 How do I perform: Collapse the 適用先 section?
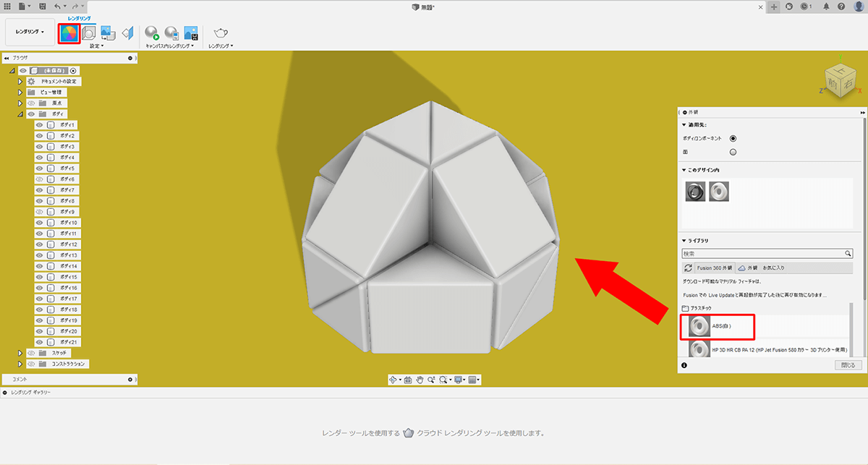684,125
